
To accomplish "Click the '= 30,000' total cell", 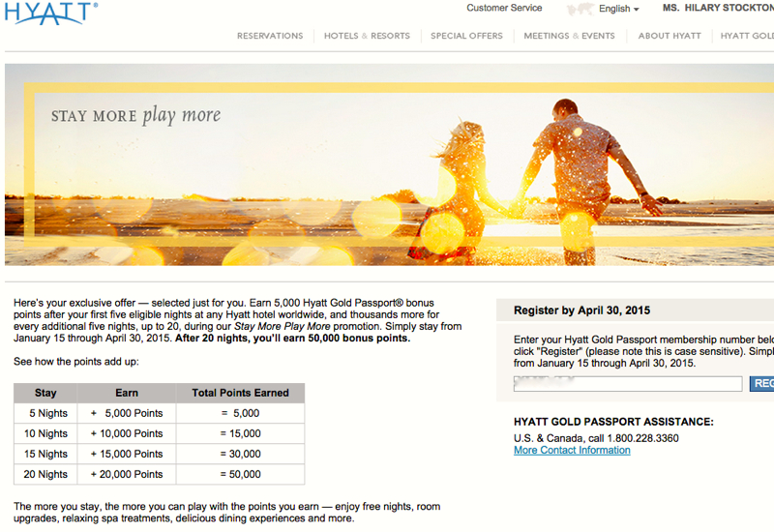I will pos(240,454).
